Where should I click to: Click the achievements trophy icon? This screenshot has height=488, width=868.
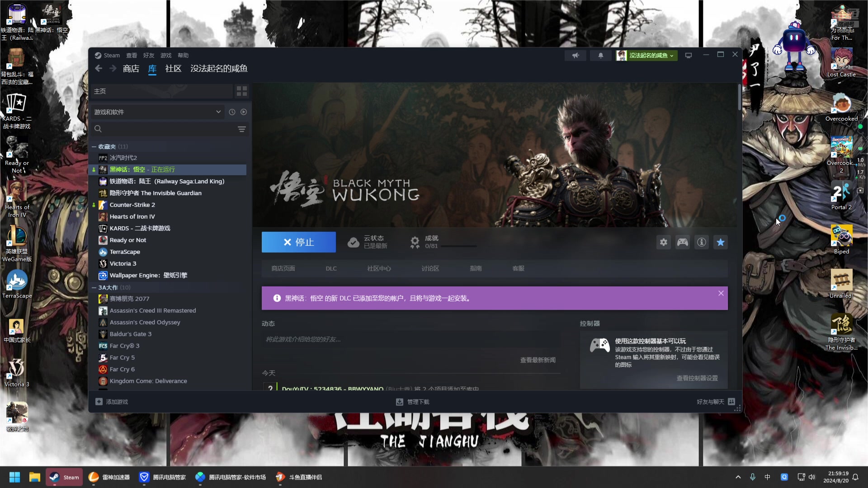point(415,242)
